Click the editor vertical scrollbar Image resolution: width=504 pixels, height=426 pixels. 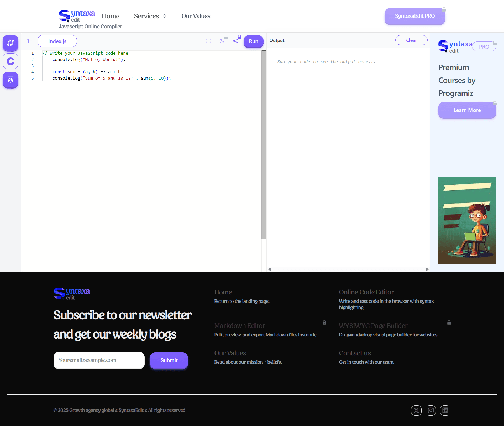pyautogui.click(x=264, y=144)
